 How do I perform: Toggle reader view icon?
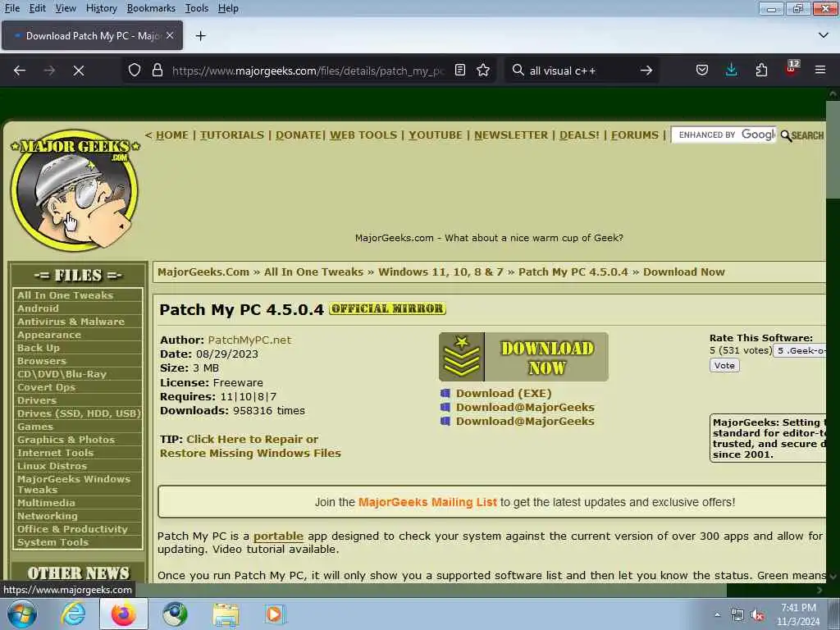tap(459, 71)
